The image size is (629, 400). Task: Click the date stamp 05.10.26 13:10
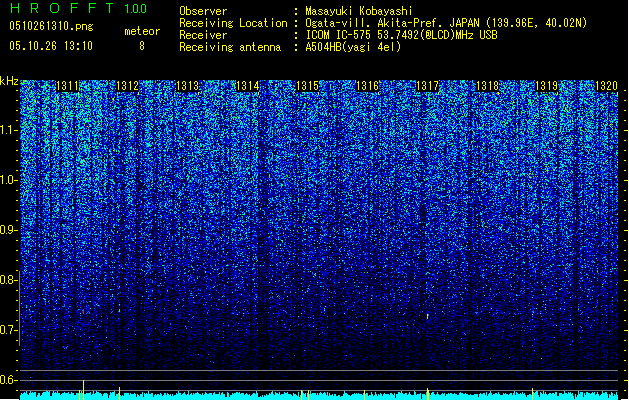(51, 46)
